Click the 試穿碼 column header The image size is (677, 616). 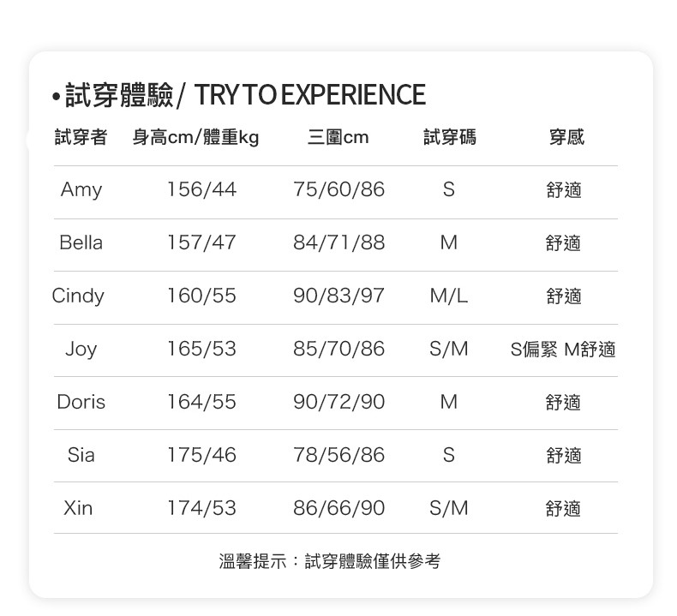[449, 137]
